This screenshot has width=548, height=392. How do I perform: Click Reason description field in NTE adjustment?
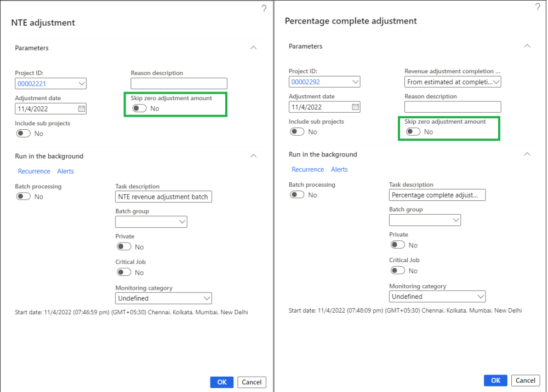pos(179,84)
